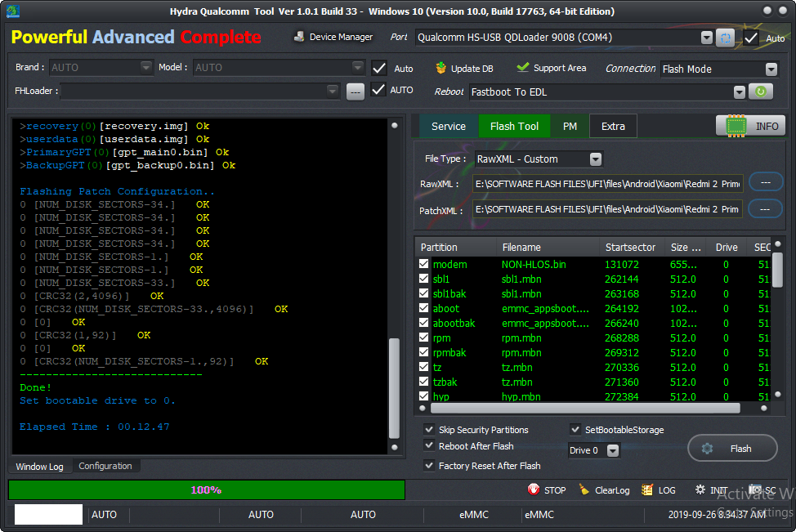Click the INIT gear icon
The width and height of the screenshot is (796, 532).
coord(700,490)
